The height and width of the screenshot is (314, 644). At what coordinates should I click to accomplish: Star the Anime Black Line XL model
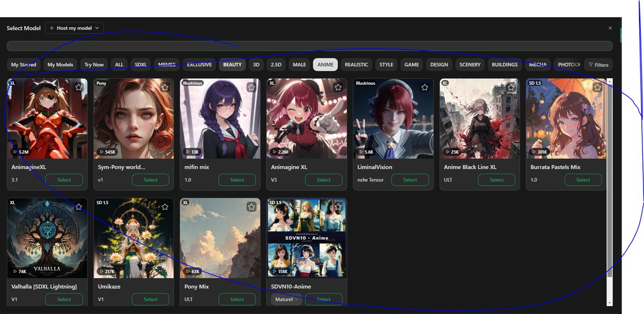pos(511,87)
